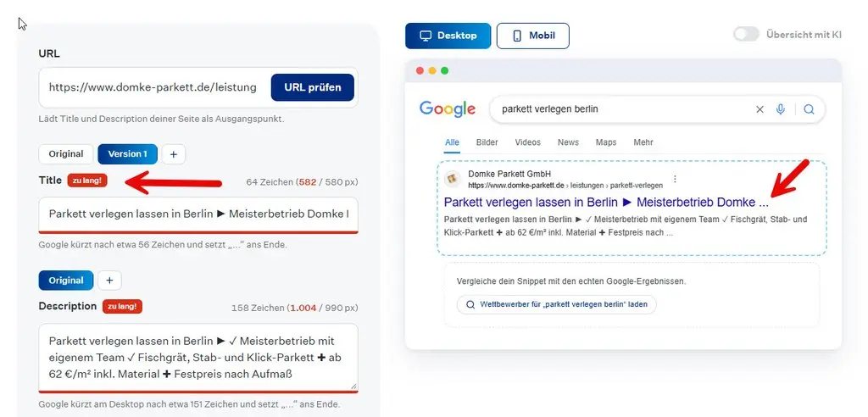
Task: Open the Bilder results tab
Action: click(x=487, y=142)
